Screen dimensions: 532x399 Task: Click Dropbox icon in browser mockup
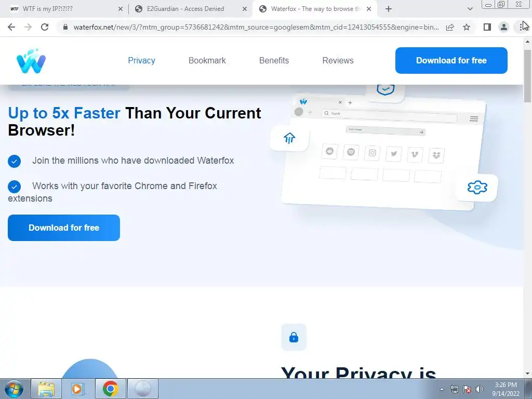(x=436, y=155)
